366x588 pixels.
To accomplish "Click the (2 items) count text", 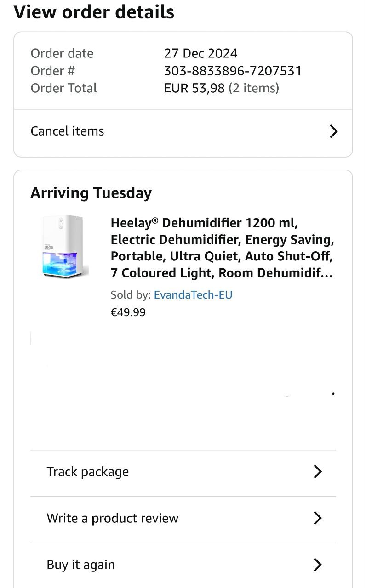I will (254, 88).
